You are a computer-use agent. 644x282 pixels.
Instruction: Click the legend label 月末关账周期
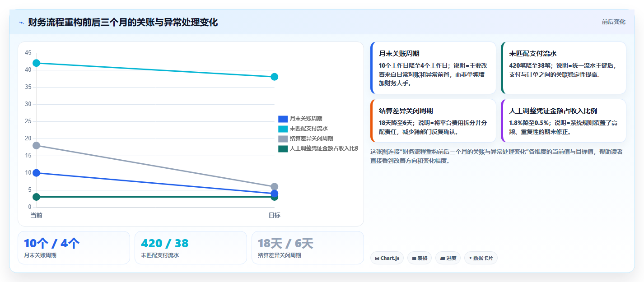pos(306,119)
